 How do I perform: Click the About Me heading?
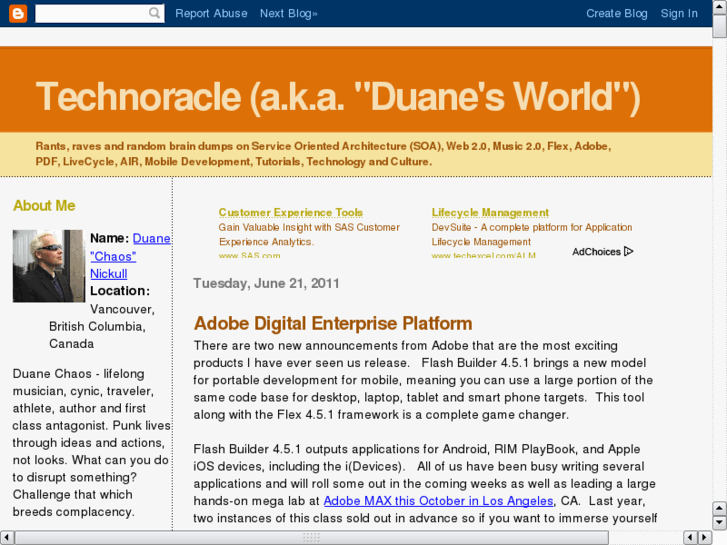click(x=44, y=205)
